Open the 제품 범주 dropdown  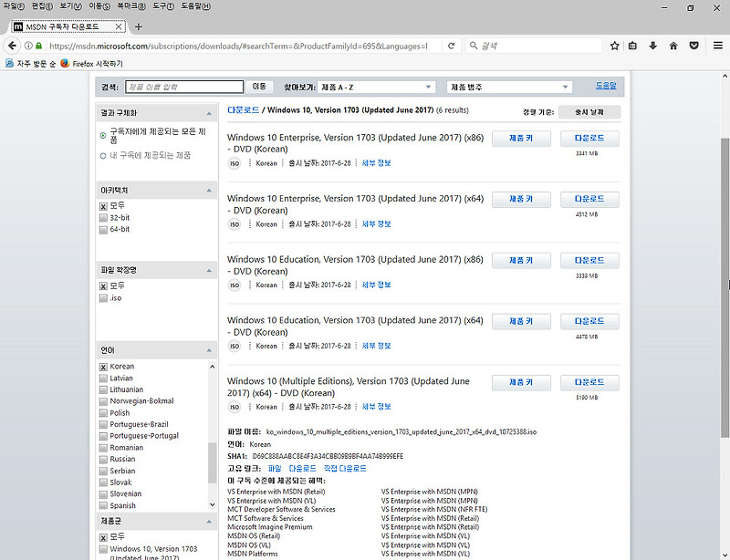[x=509, y=87]
